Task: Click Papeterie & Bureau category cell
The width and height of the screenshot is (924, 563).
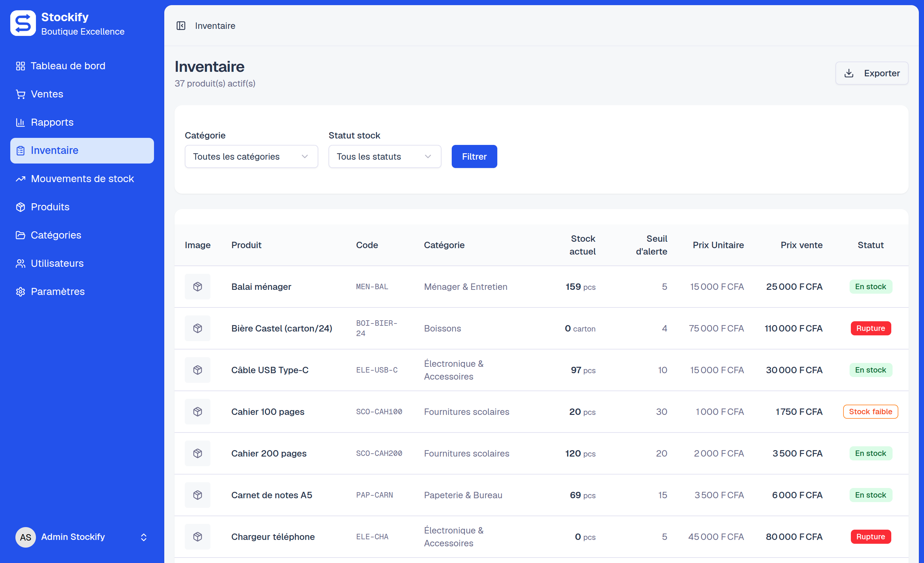Action: (x=463, y=495)
